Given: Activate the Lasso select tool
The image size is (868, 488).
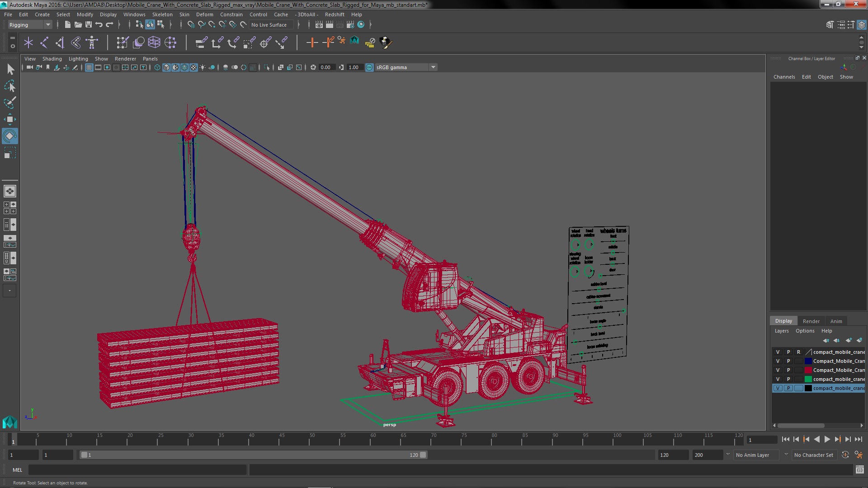Looking at the screenshot, I should tap(9, 86).
